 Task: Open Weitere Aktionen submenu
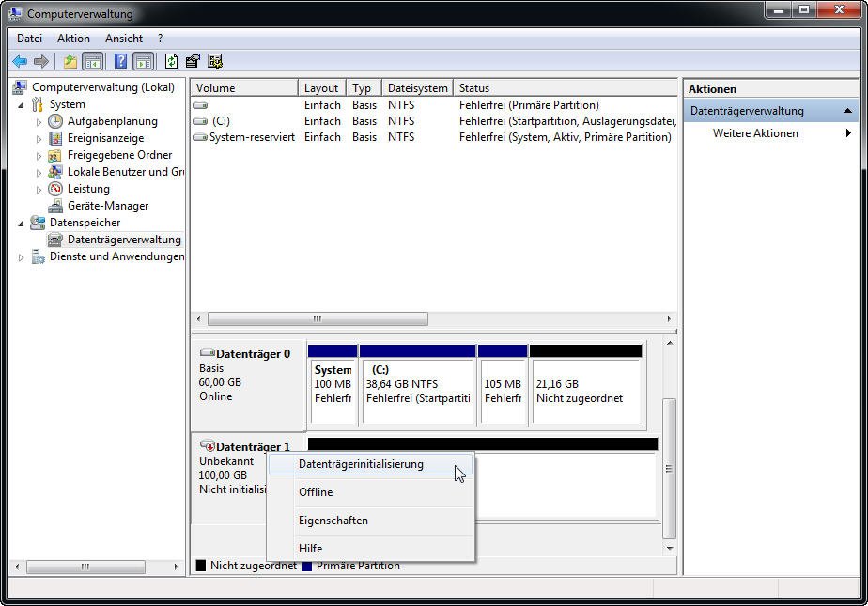click(771, 132)
